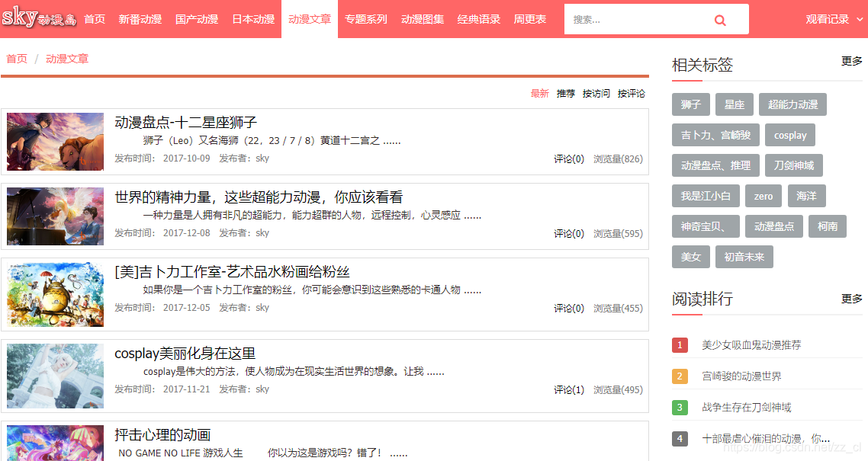Screen dimensions: 868x461
Task: Open article [美]吉卜力工作室-艺术品水粉画给粉丝
Action: (232, 272)
